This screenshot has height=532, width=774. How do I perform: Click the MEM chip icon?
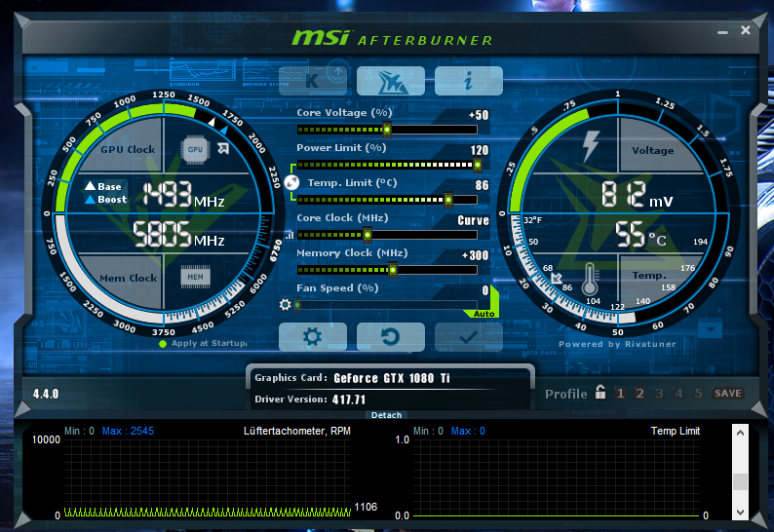(195, 277)
